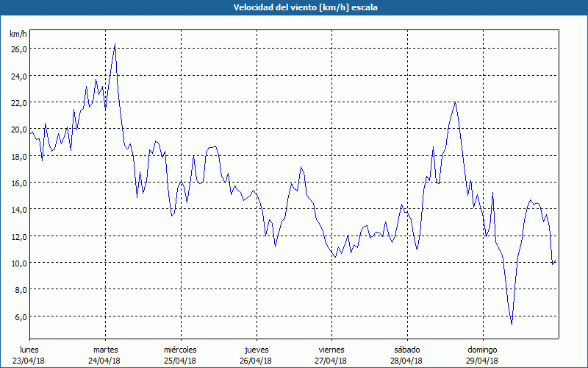Click the 6,0 y-axis value

click(21, 316)
